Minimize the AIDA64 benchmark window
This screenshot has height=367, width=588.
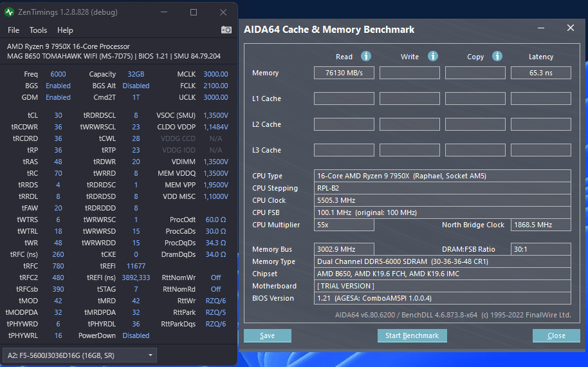coord(541,28)
